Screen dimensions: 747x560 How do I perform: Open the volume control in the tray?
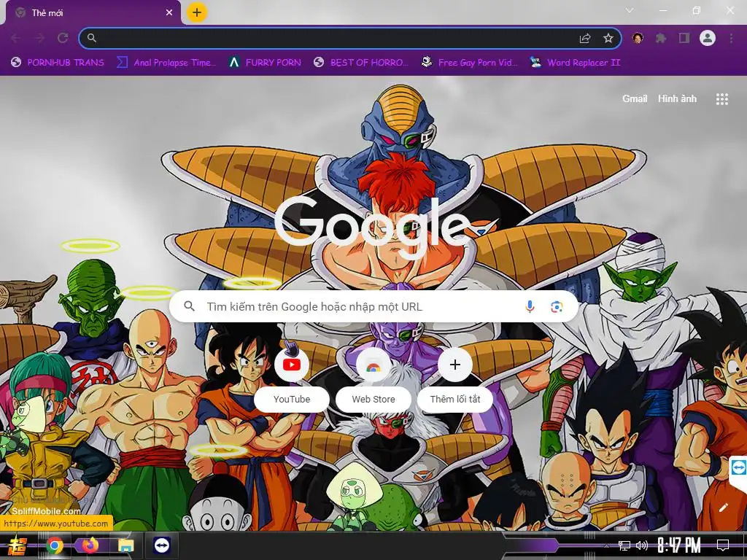point(642,545)
